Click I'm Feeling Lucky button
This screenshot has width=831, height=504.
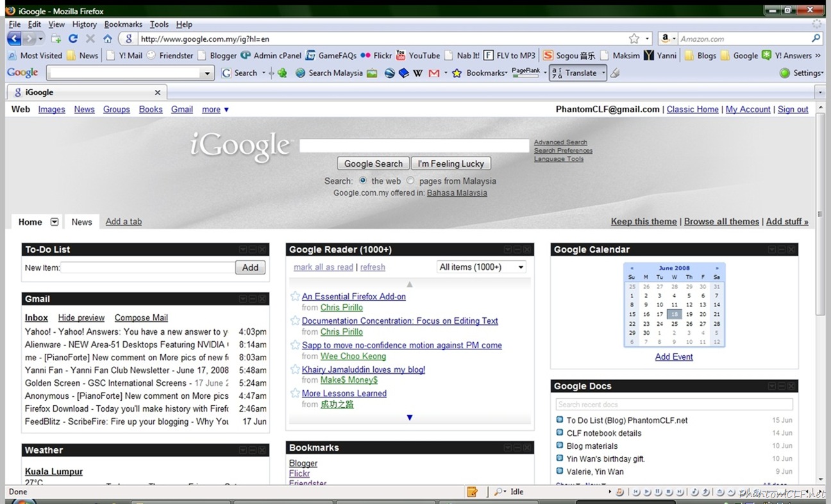pyautogui.click(x=451, y=164)
